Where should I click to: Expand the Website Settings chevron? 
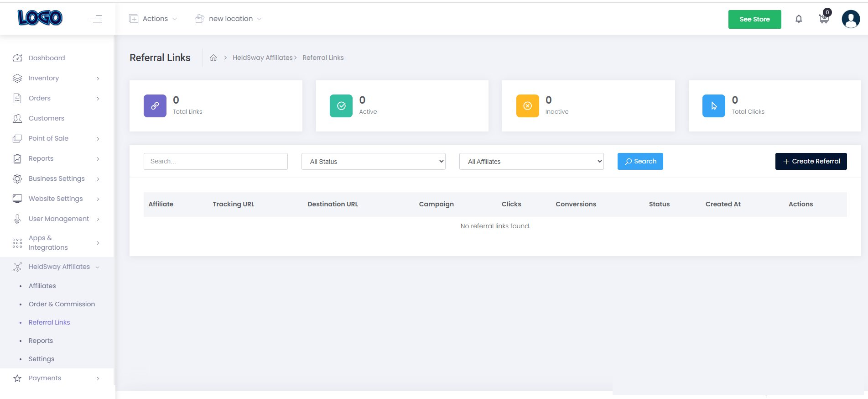click(x=98, y=199)
